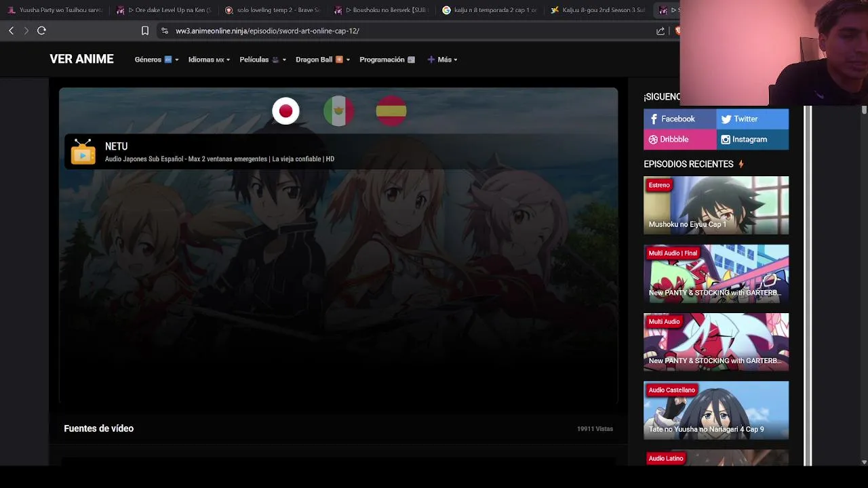Switch to solo loveling temp 2 tab
Image resolution: width=868 pixels, height=488 pixels.
(x=273, y=10)
